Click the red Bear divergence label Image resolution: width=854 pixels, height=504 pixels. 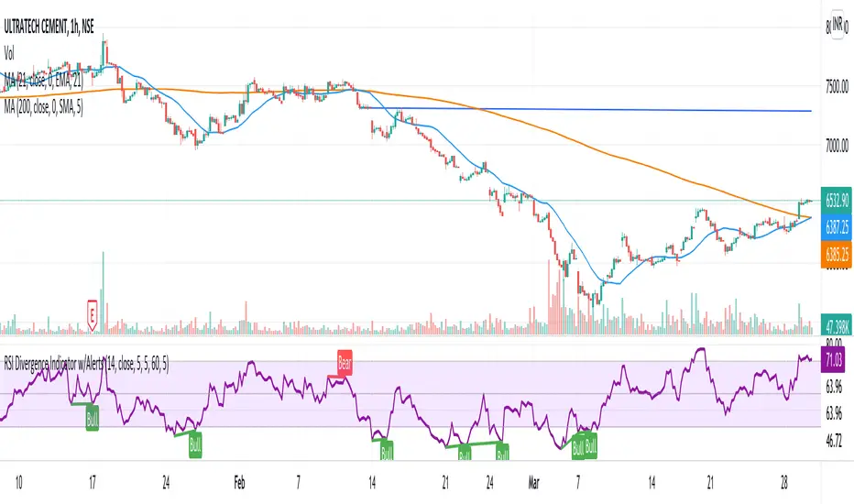coord(345,362)
